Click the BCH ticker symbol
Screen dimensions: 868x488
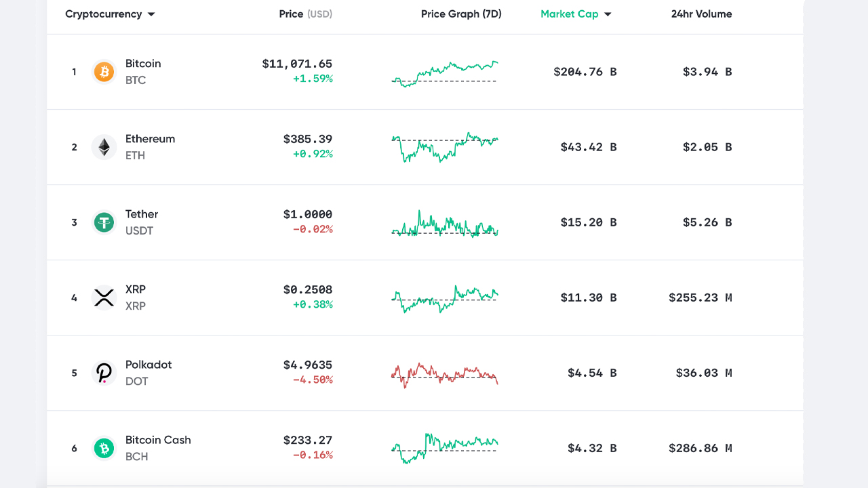click(x=136, y=456)
